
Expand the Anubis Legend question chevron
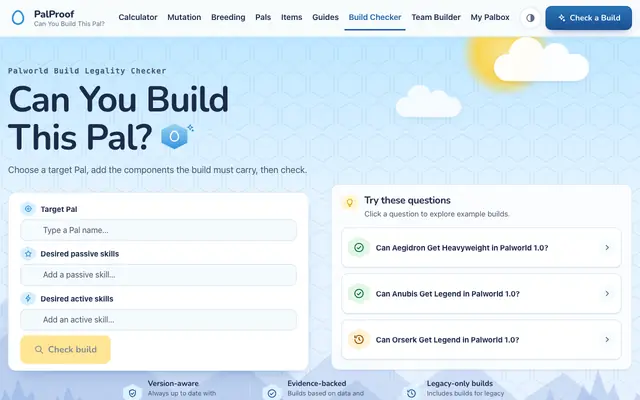[607, 293]
